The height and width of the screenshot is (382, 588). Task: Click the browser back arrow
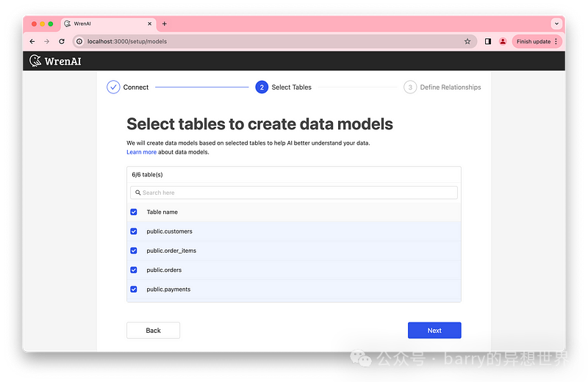pyautogui.click(x=32, y=42)
